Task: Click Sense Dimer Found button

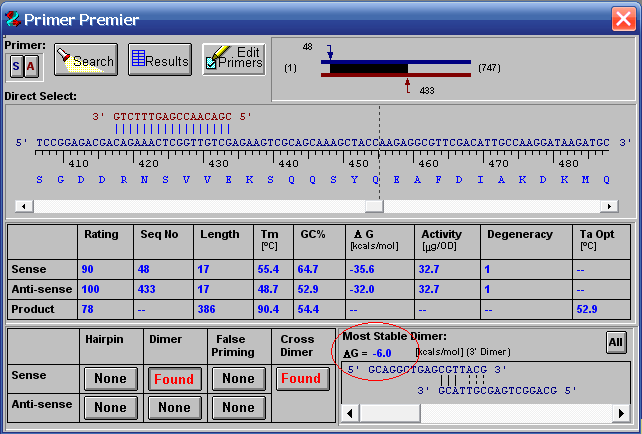Action: point(174,379)
